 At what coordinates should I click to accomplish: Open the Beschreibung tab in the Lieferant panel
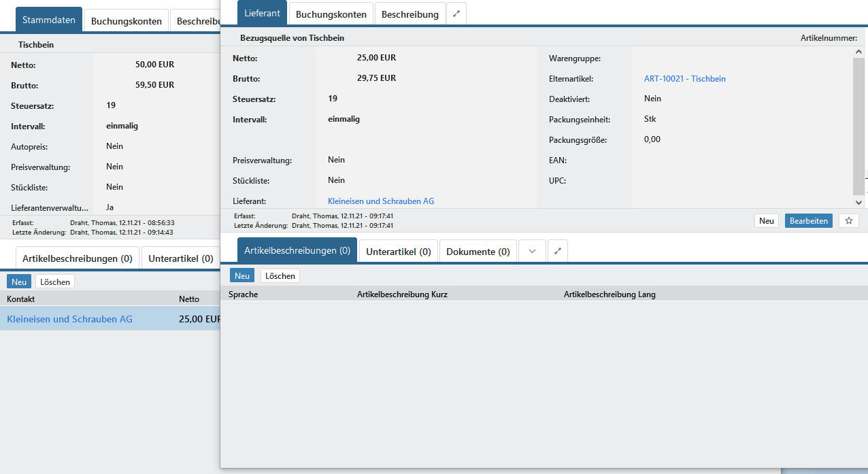pos(410,14)
